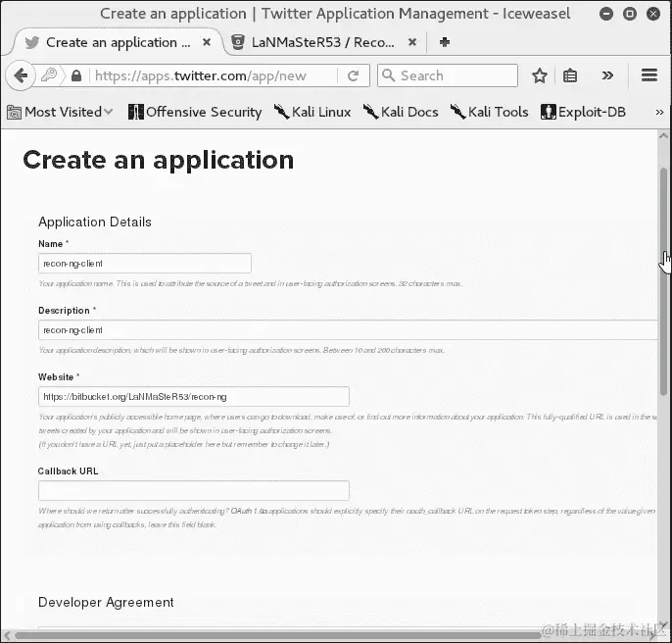Open the Exploit-DB bookmark

(x=583, y=112)
